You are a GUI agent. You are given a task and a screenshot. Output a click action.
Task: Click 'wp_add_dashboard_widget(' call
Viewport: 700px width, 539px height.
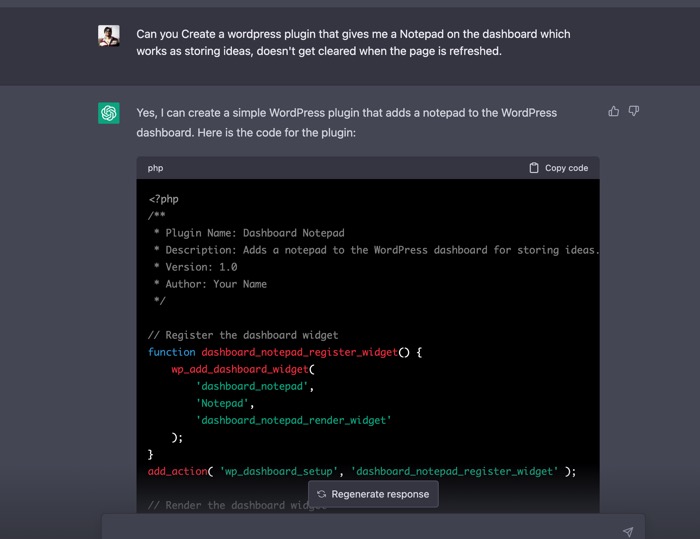243,369
